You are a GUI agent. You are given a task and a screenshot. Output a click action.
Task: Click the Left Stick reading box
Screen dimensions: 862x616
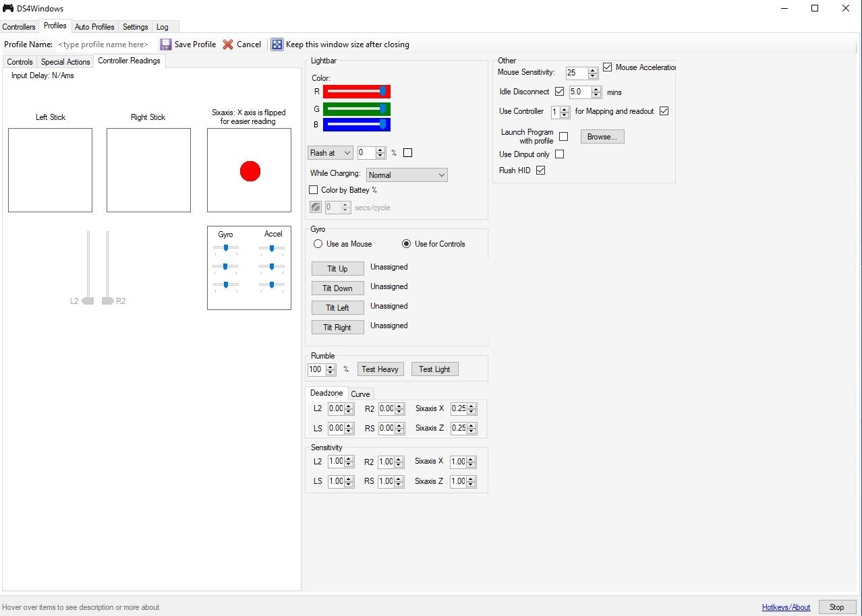[50, 170]
